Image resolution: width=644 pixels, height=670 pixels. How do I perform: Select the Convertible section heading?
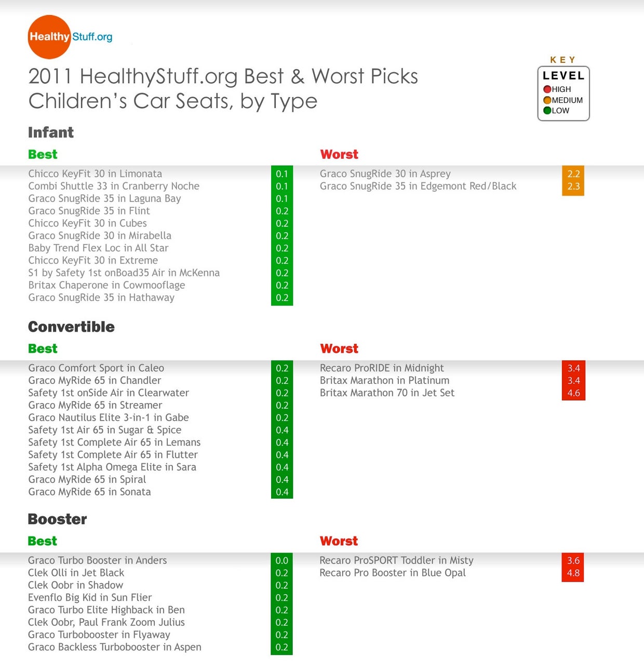[x=71, y=327]
